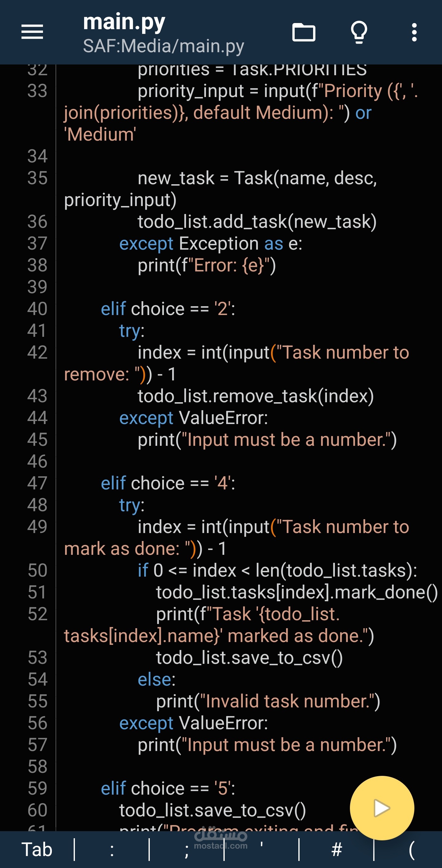442x868 pixels.
Task: Tap line number 50 in the gutter
Action: pyautogui.click(x=37, y=570)
